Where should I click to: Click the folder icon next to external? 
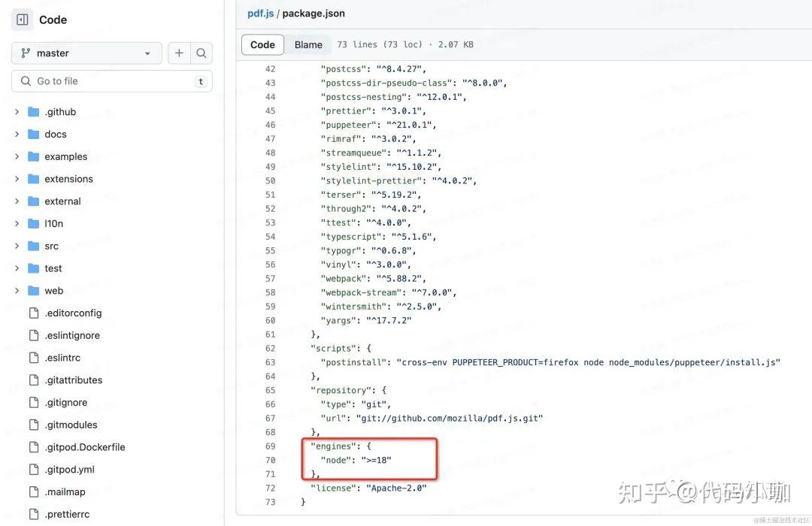[33, 201]
